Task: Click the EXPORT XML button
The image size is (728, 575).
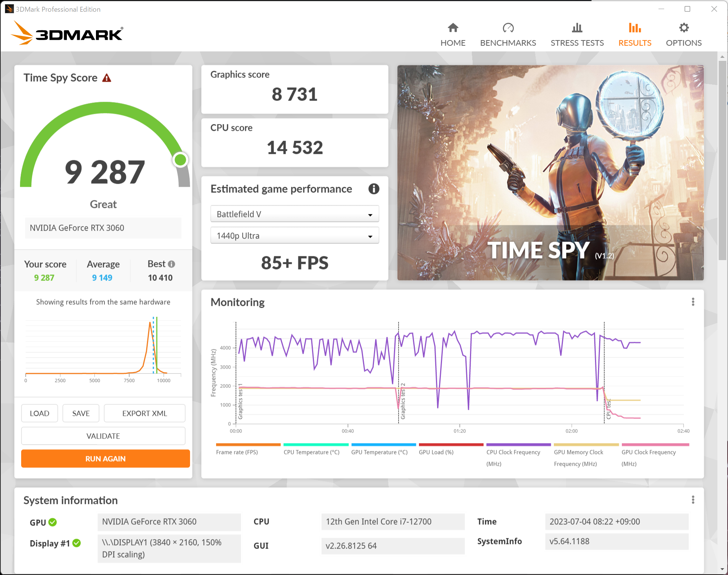Action: coord(144,413)
